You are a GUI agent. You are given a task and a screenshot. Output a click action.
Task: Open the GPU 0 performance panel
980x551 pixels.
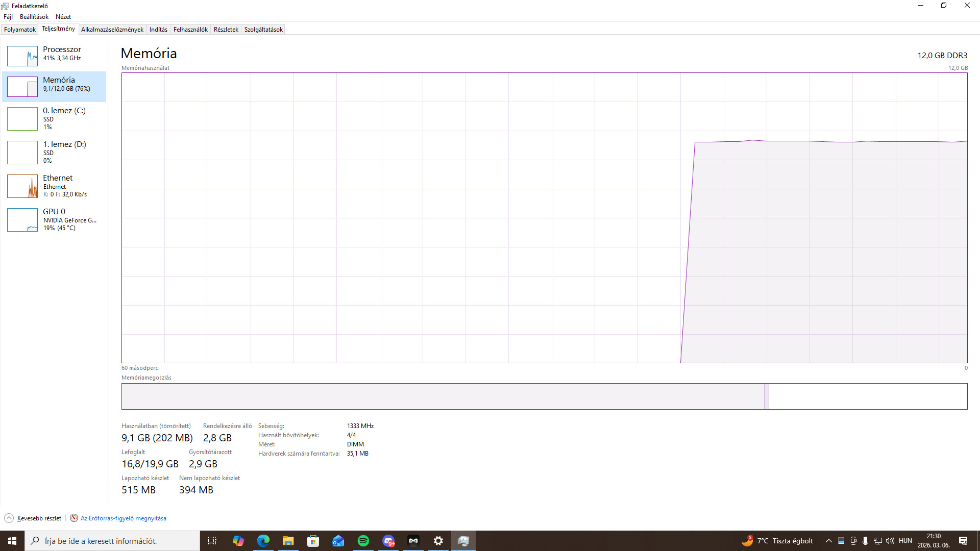[x=54, y=219]
